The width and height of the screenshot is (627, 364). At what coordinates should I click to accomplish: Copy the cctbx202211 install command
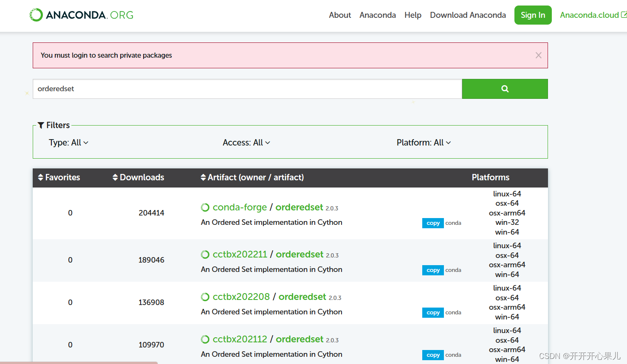coord(433,270)
